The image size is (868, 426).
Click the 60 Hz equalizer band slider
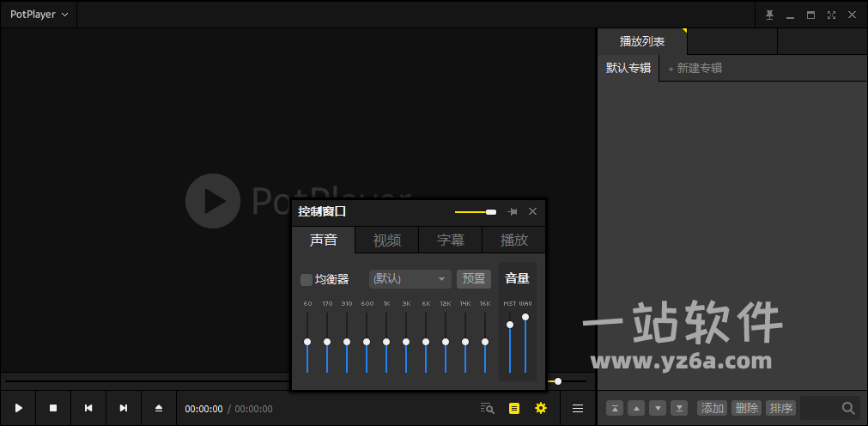307,343
